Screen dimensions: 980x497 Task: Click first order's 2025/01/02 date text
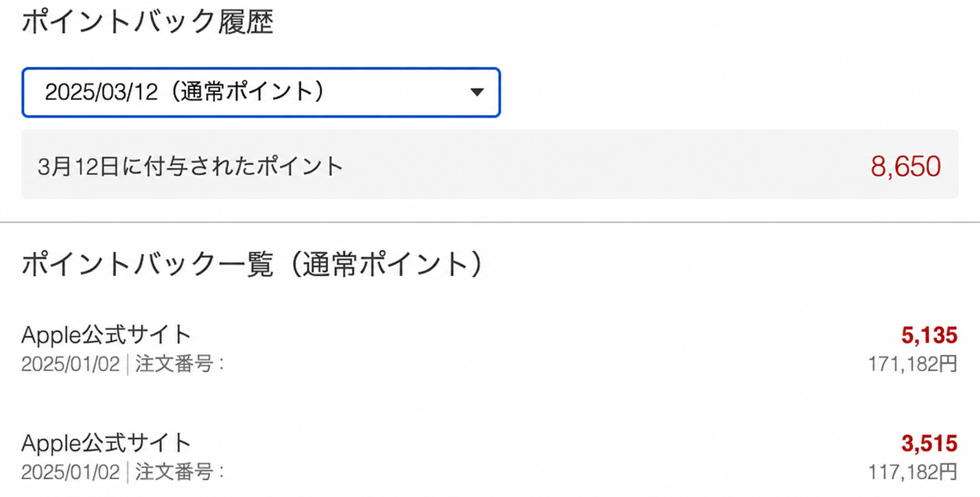71,365
